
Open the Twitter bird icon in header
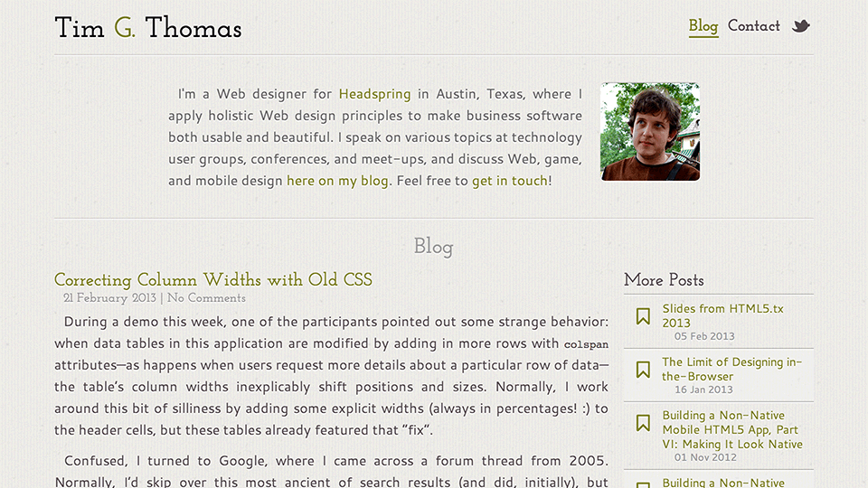(x=800, y=26)
